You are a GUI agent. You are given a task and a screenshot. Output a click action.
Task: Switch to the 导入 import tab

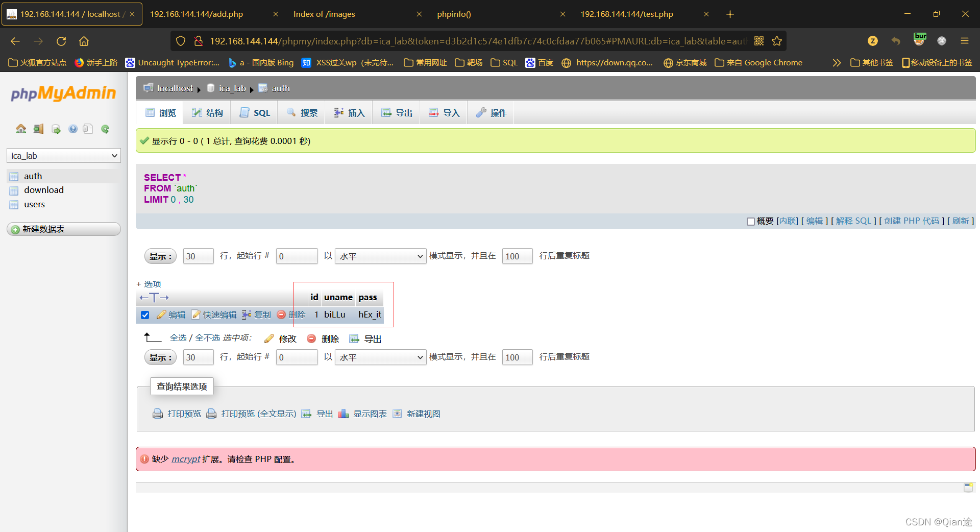(444, 113)
